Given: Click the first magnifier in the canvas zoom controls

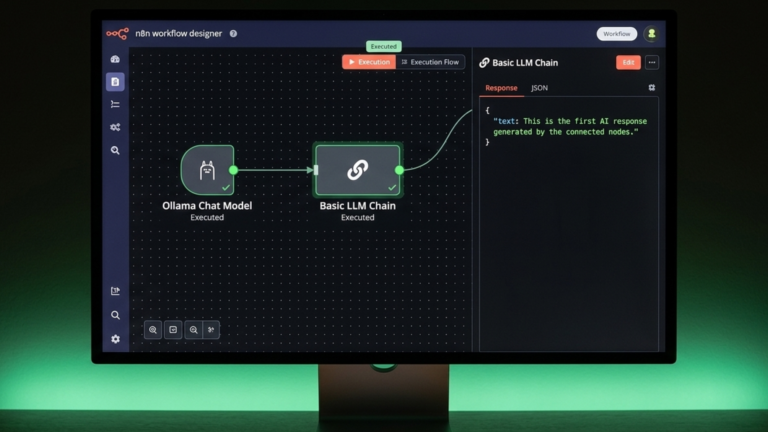Looking at the screenshot, I should pyautogui.click(x=153, y=330).
